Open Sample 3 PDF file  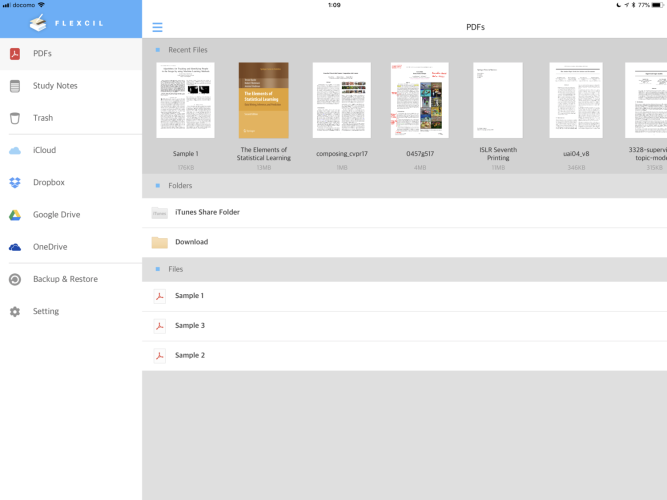(x=189, y=326)
